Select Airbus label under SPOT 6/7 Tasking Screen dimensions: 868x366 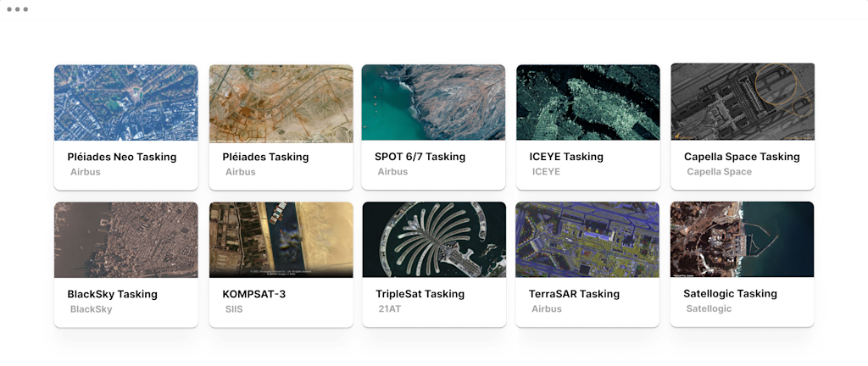[x=392, y=171]
